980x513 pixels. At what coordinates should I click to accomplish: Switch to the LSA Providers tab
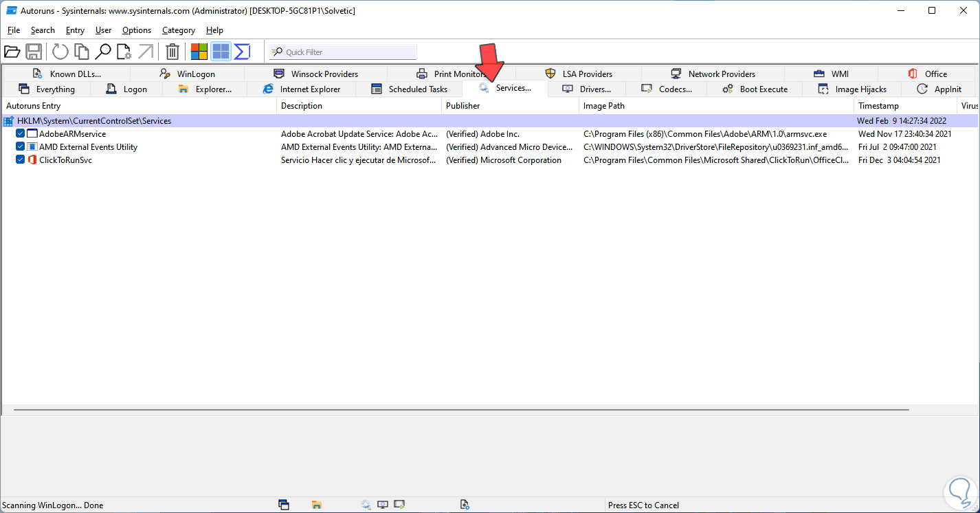579,74
